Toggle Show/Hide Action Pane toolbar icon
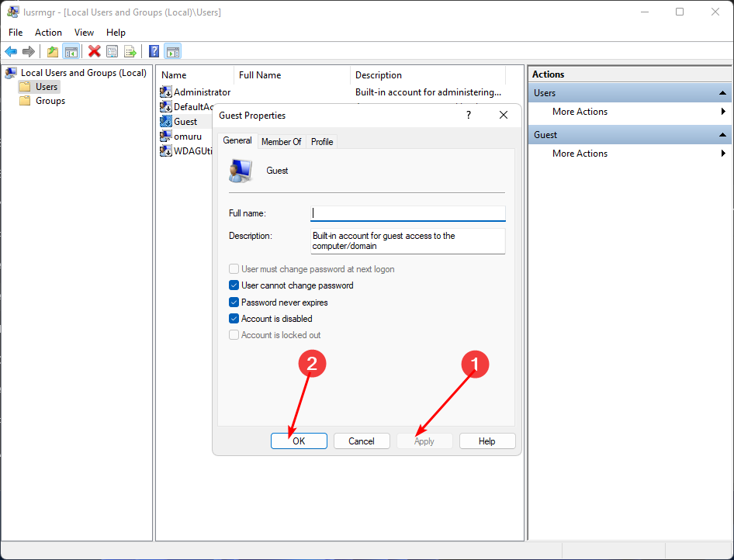The image size is (734, 560). coord(173,52)
